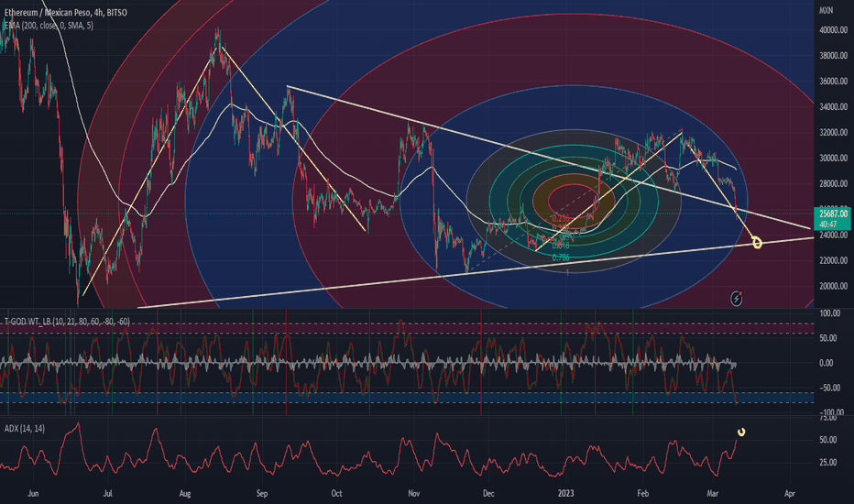Select the yellow target circle on main chart

point(757,243)
